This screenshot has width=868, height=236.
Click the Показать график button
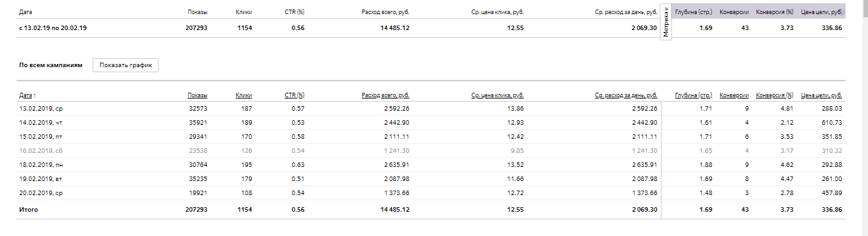(125, 65)
